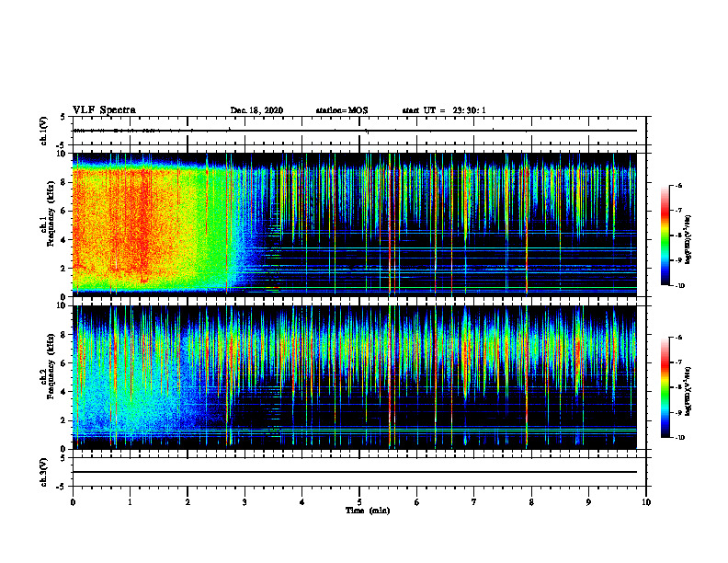Click the ch.2 colorbar "log(PSD)" units label
The image size is (728, 563).
tap(688, 391)
